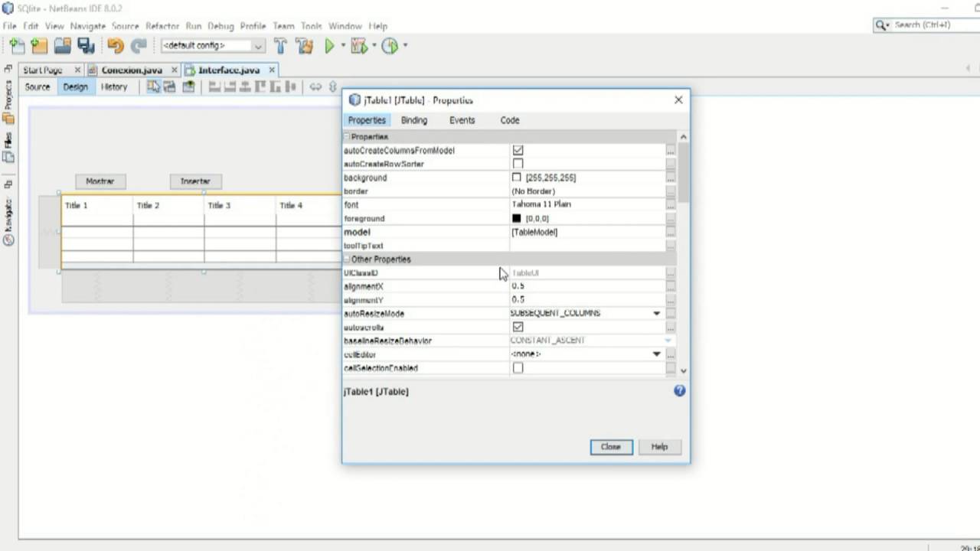Click the Profile Project clock icon
The width and height of the screenshot is (980, 551).
pos(390,46)
